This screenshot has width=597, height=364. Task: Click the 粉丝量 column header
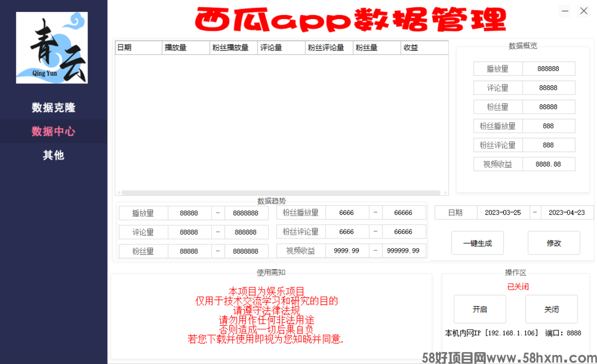click(377, 48)
